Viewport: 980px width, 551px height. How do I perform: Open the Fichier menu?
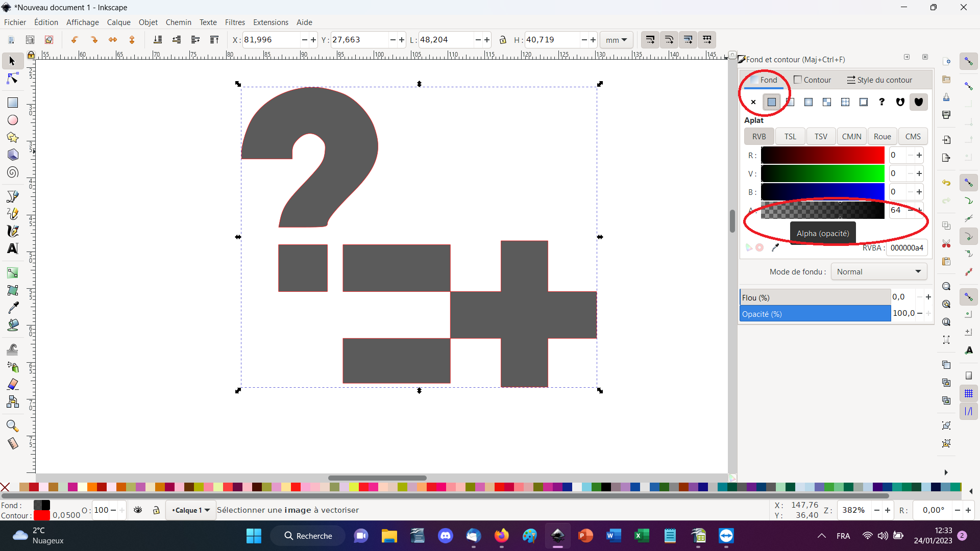pos(15,22)
